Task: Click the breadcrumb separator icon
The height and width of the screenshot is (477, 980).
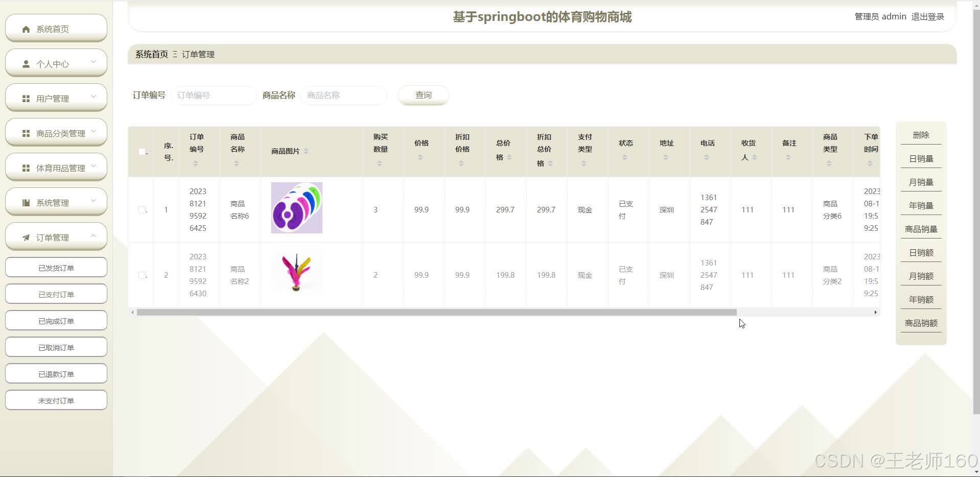Action: [x=175, y=54]
